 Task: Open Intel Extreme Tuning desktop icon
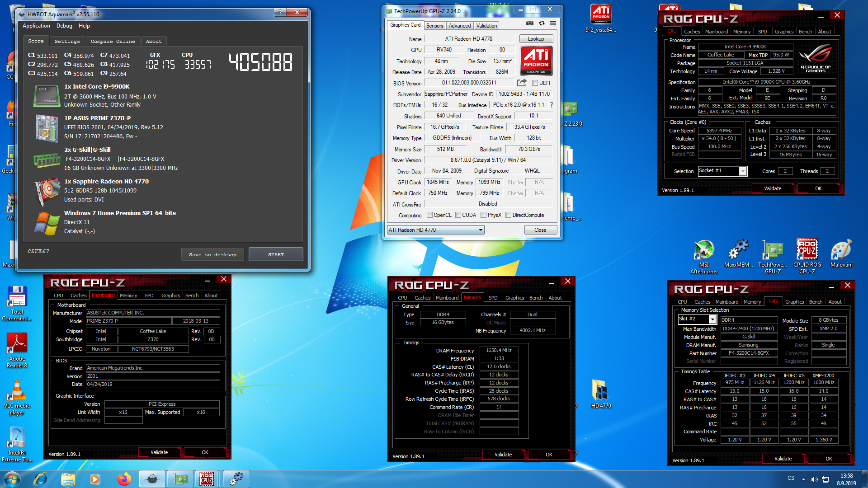click(17, 445)
